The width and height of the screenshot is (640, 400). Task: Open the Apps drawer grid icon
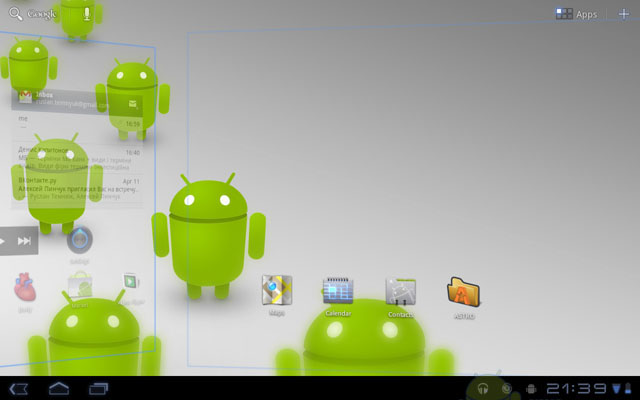click(x=564, y=14)
